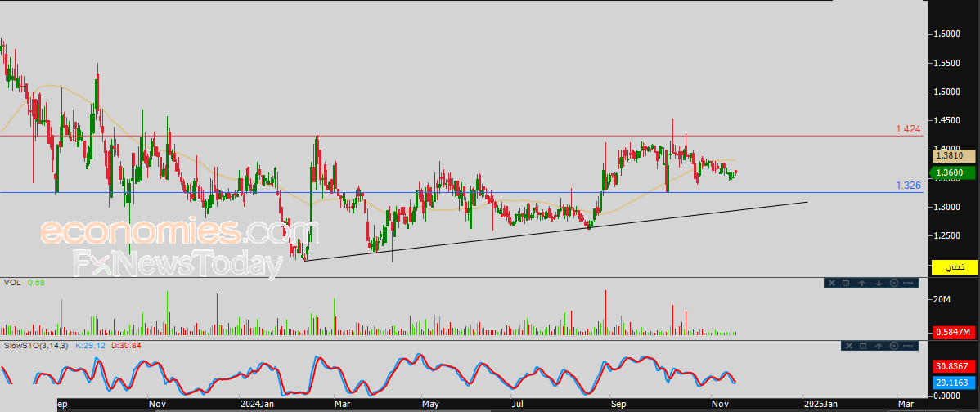This screenshot has height=412, width=980.
Task: Click the 2024Jan date on time axis
Action: [x=258, y=404]
